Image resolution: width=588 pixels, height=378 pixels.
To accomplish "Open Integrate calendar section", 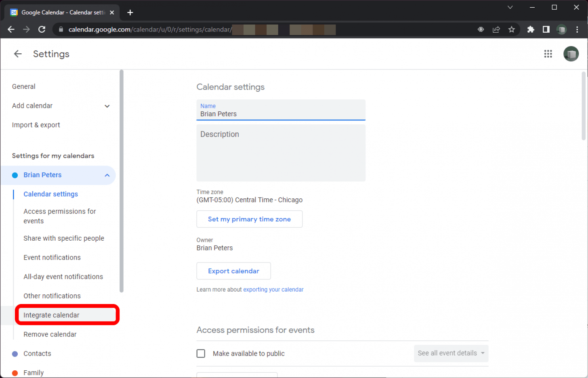I will (51, 315).
